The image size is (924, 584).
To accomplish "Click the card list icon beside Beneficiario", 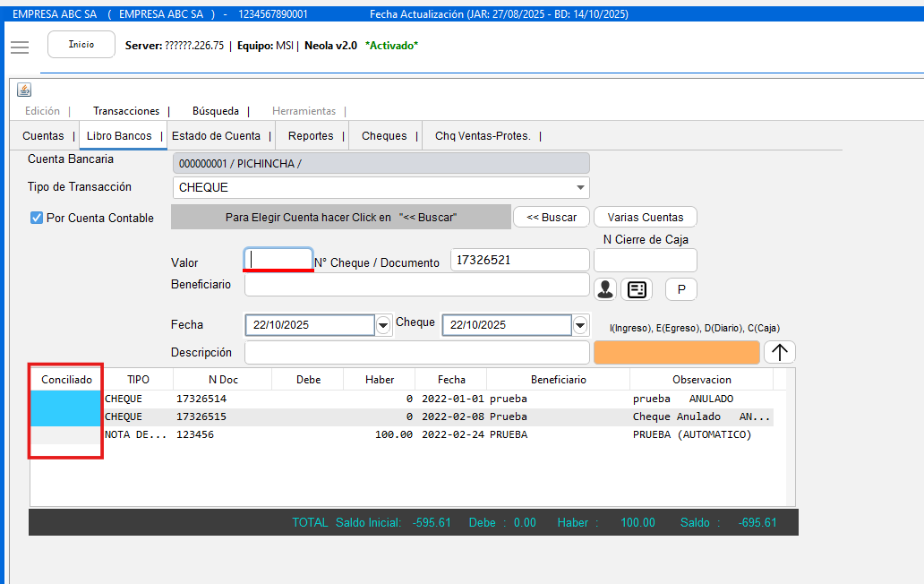I will [637, 289].
